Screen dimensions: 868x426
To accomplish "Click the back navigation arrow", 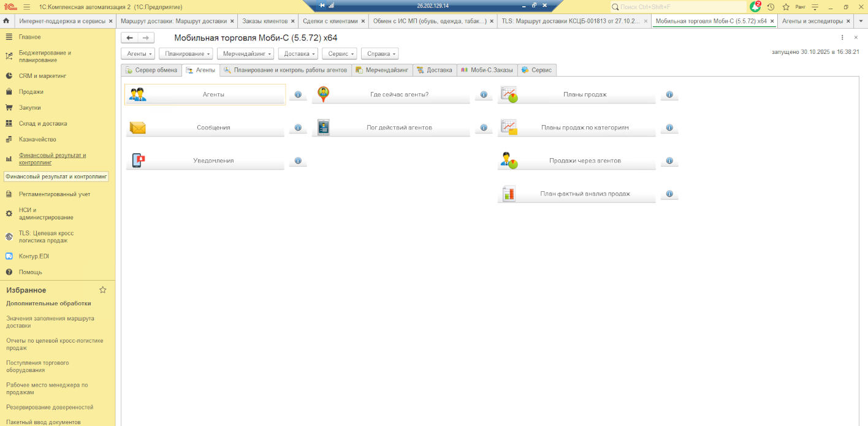I will (129, 38).
